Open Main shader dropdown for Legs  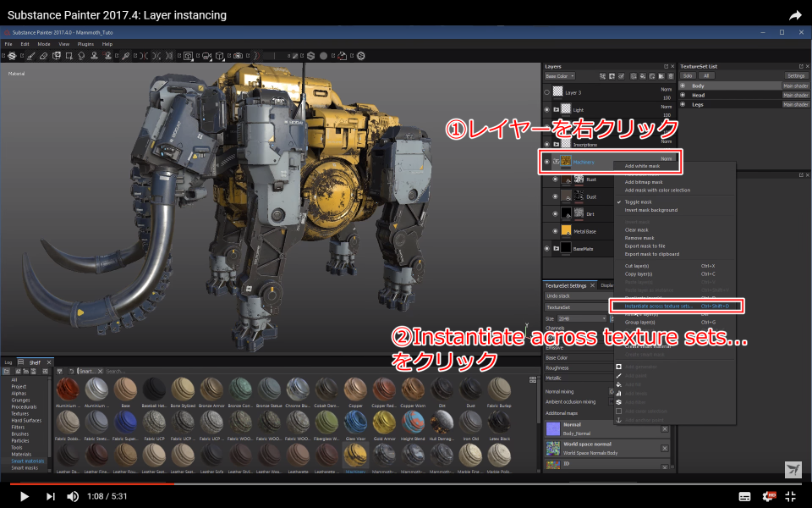(795, 104)
